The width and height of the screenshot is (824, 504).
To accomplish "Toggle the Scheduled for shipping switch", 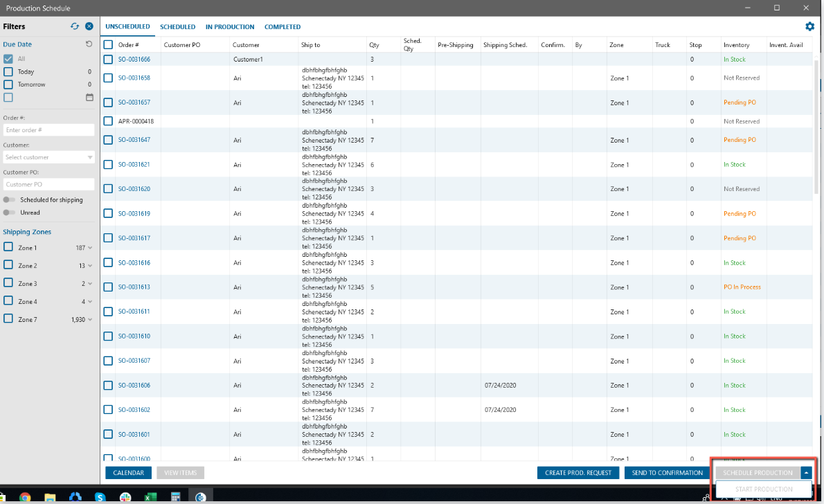I will (x=9, y=199).
